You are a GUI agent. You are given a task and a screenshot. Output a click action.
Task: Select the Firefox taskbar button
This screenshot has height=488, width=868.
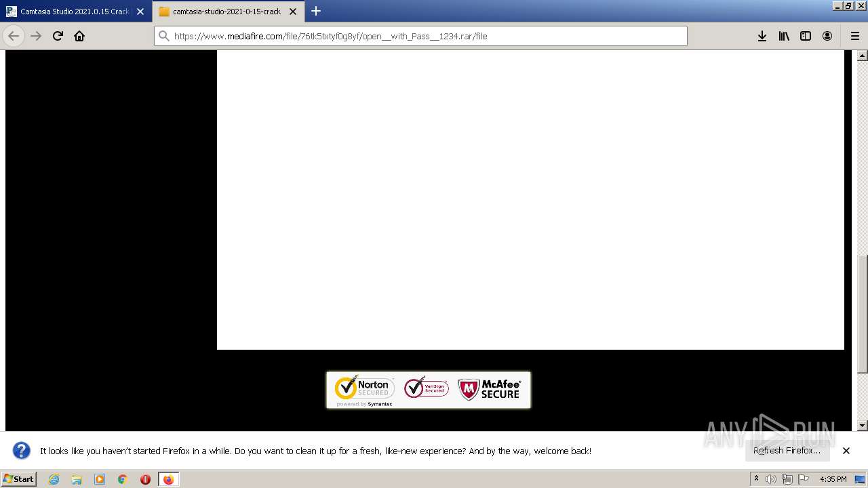click(168, 479)
